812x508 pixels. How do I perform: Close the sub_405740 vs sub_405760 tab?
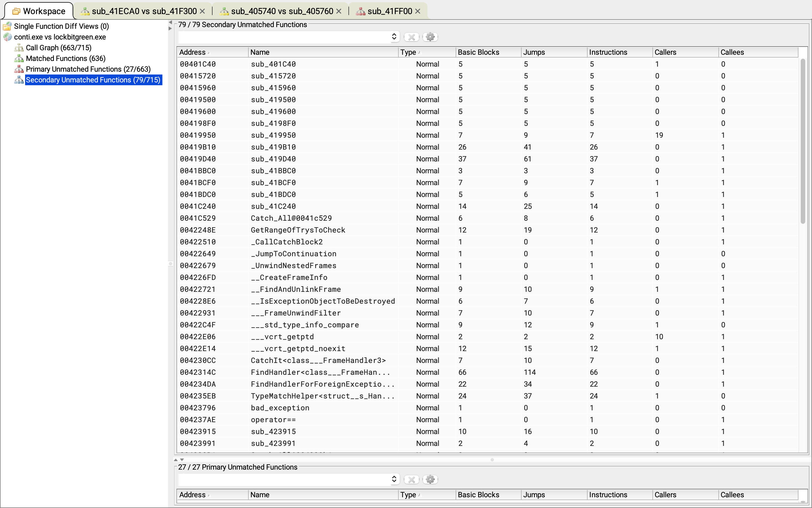[x=339, y=11]
